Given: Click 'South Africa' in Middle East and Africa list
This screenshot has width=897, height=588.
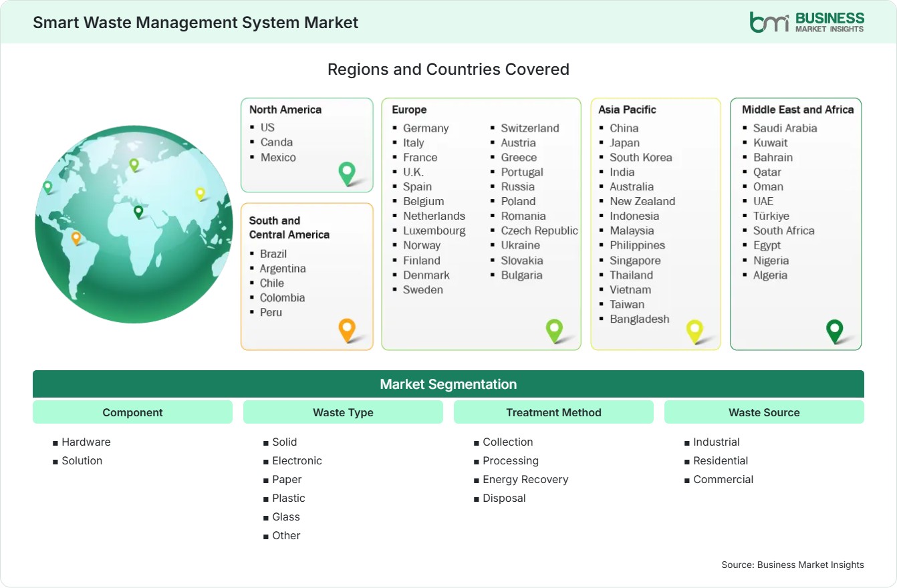Looking at the screenshot, I should pyautogui.click(x=784, y=231).
